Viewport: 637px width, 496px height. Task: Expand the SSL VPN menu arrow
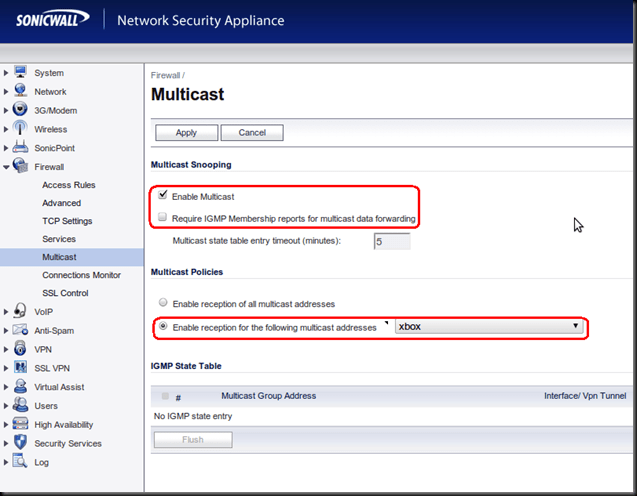tap(6, 368)
